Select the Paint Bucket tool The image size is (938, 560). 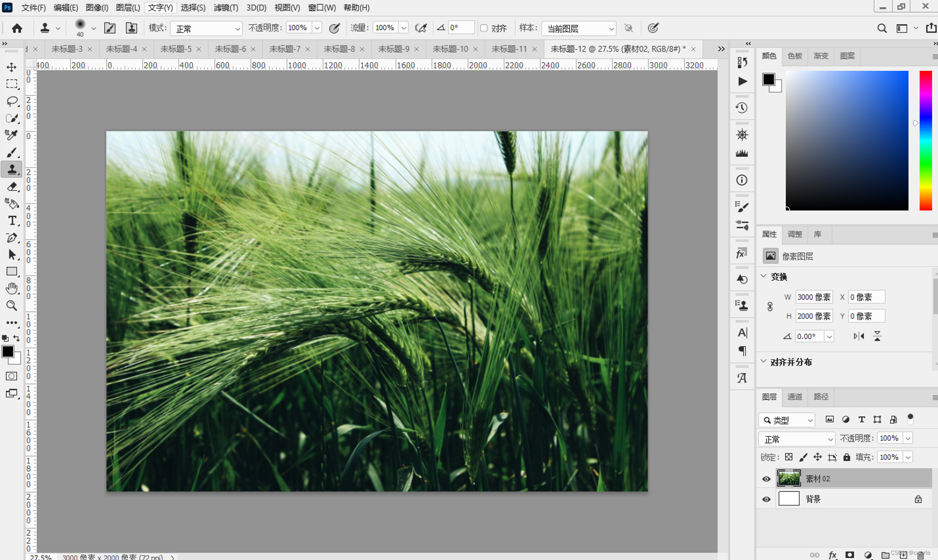pyautogui.click(x=12, y=203)
